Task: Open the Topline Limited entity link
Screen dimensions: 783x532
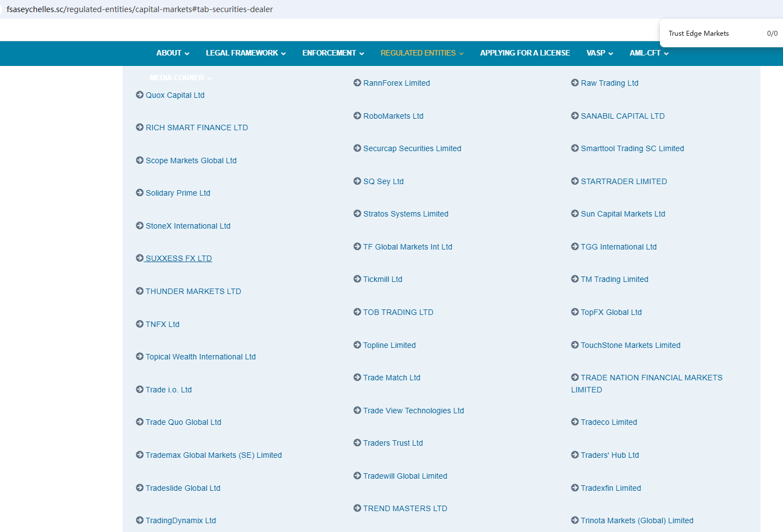Action: pos(389,345)
